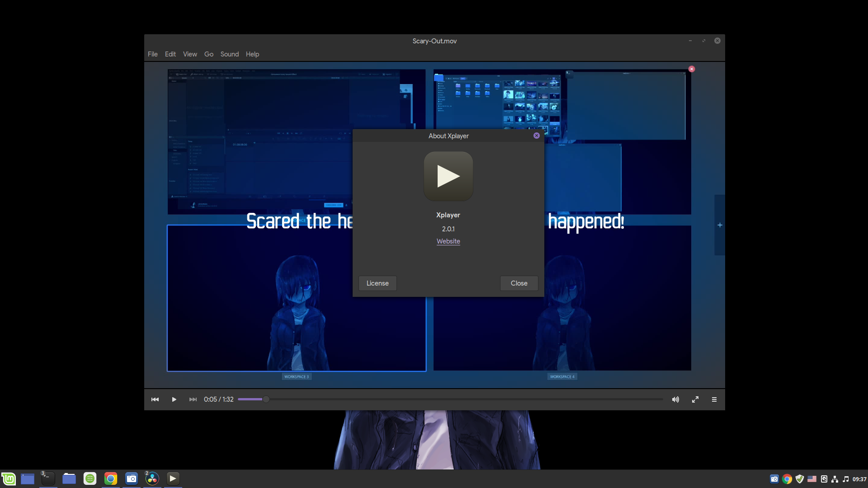The image size is (868, 488).
Task: Click Show Desktop icon in taskbar
Action: [x=28, y=479]
